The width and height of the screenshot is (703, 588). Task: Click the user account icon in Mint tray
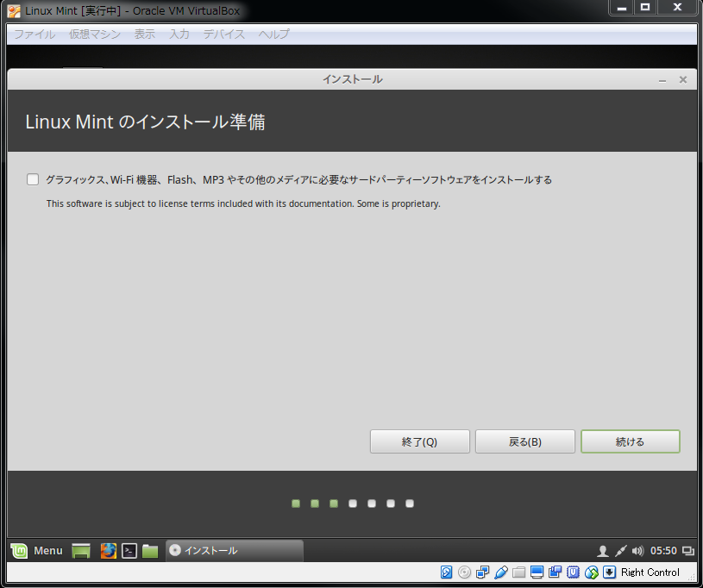603,551
